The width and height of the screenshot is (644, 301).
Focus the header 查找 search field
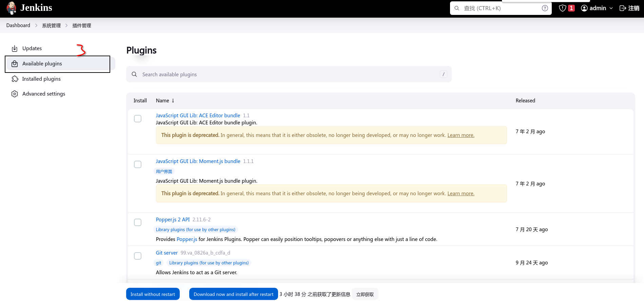point(501,8)
